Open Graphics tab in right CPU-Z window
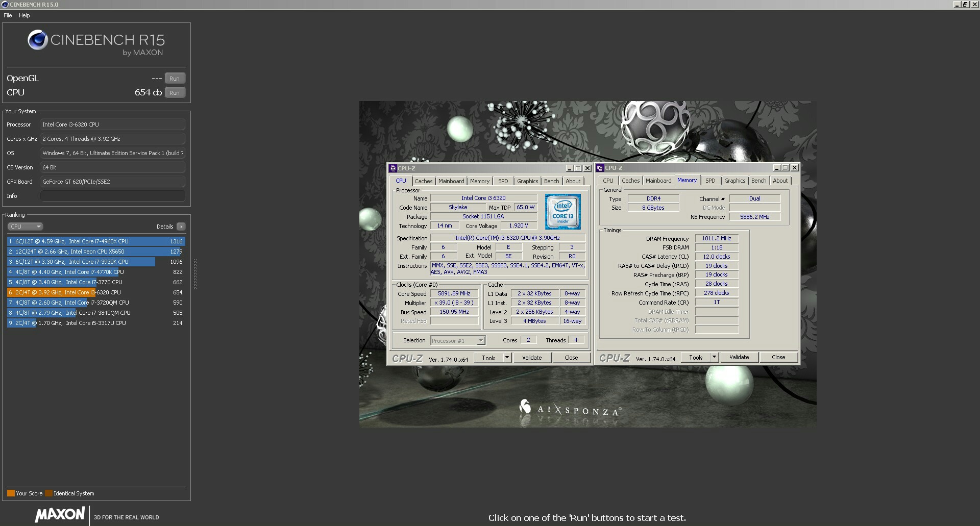This screenshot has height=526, width=980. (x=734, y=181)
